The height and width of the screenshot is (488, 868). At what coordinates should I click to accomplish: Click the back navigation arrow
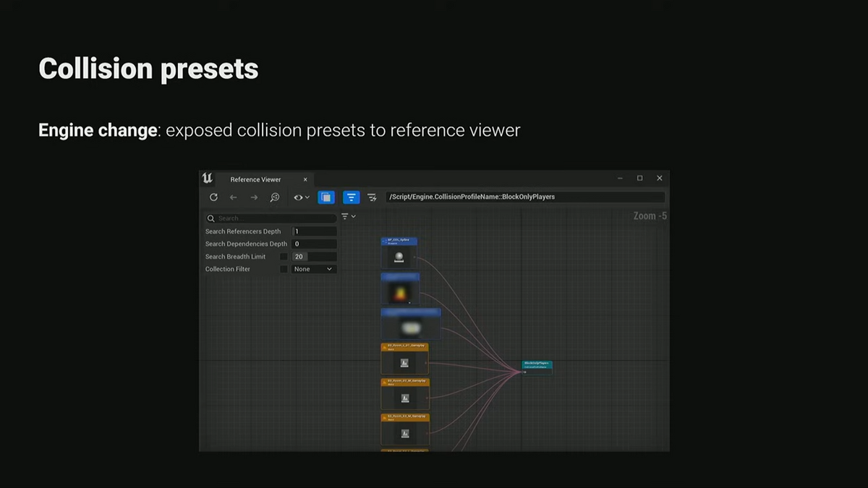[x=233, y=197]
